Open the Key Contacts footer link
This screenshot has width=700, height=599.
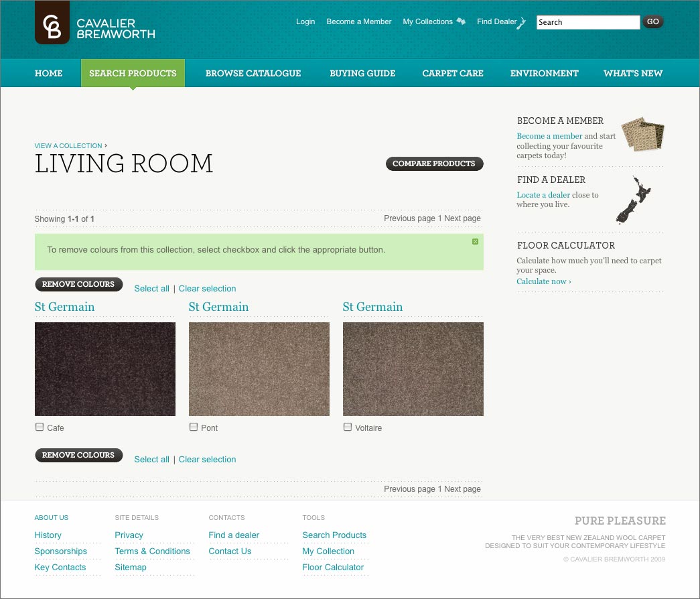pyautogui.click(x=60, y=568)
